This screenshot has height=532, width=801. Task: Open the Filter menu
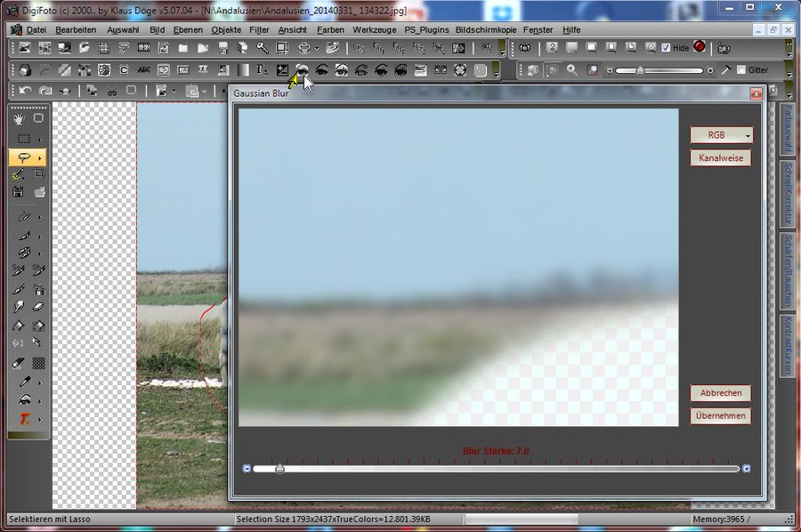tap(259, 29)
